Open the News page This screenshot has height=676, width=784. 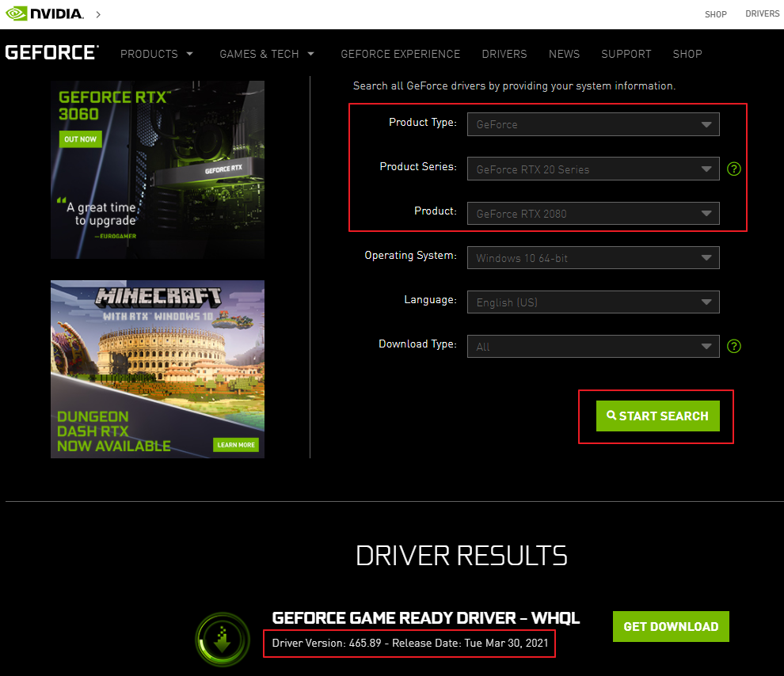pos(564,54)
